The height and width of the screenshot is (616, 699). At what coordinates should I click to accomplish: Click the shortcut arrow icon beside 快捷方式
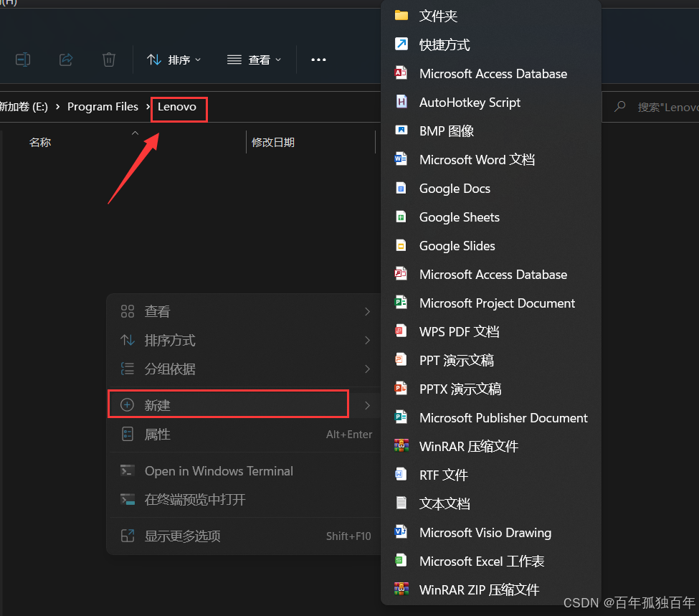pyautogui.click(x=401, y=44)
